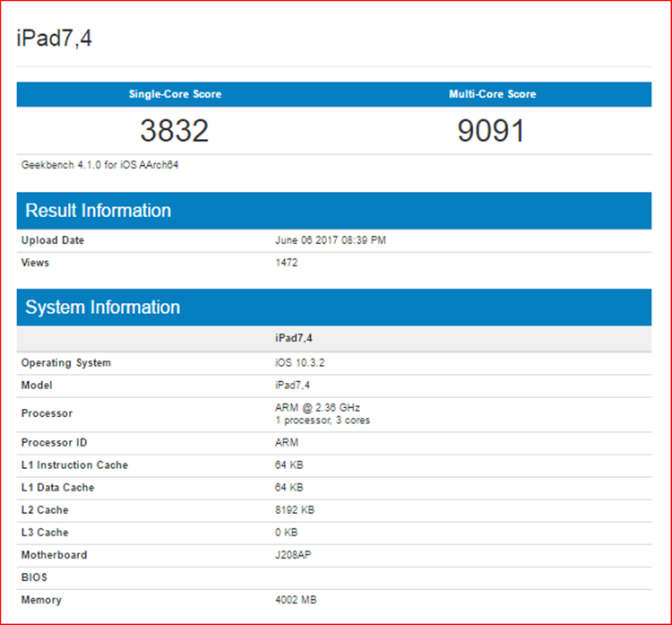Screen dimensions: 672x625
Task: Select the multi-core score value 9091
Action: [491, 130]
